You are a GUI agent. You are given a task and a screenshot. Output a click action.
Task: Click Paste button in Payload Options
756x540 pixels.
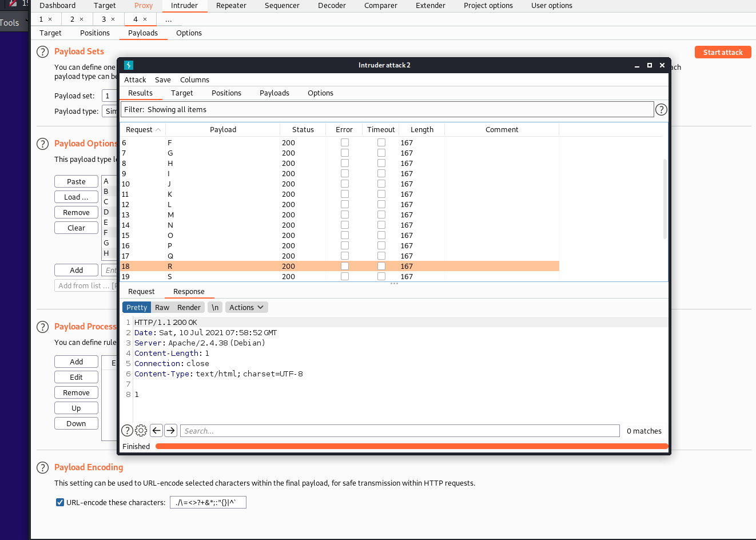pos(76,181)
